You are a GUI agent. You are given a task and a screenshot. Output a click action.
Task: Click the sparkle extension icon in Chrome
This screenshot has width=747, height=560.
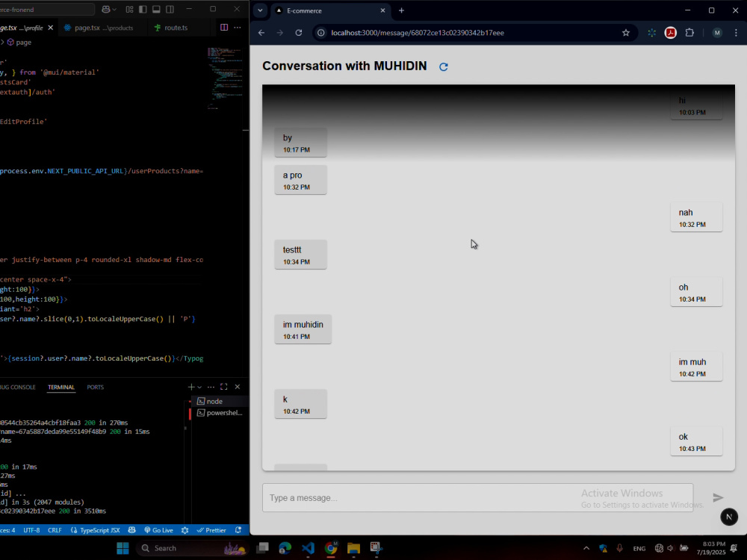[651, 33]
